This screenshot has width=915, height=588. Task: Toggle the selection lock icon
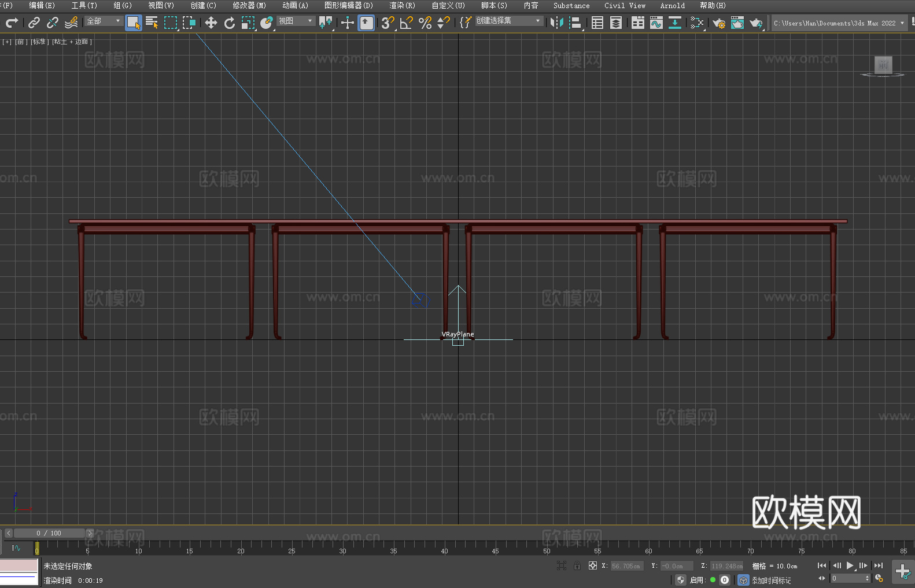[x=577, y=566]
